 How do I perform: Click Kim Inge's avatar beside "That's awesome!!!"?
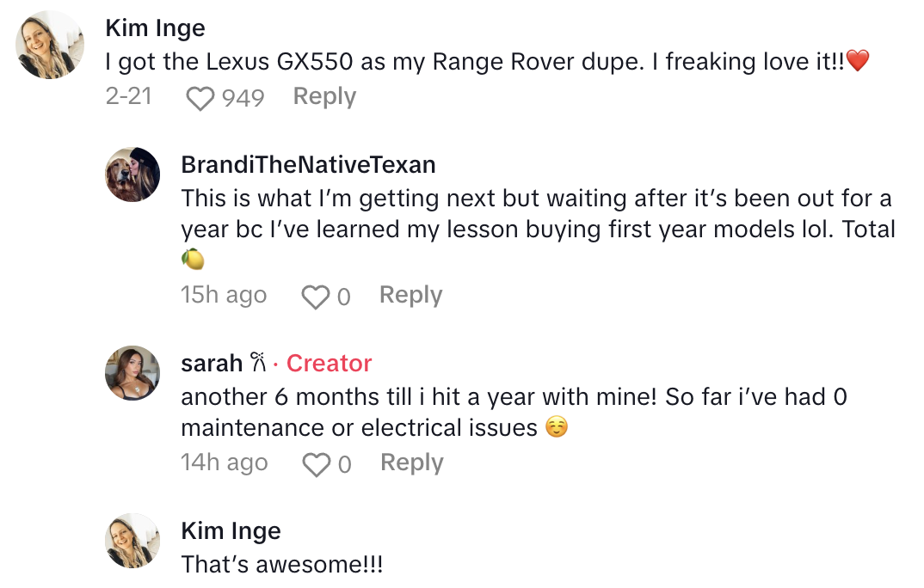(132, 541)
